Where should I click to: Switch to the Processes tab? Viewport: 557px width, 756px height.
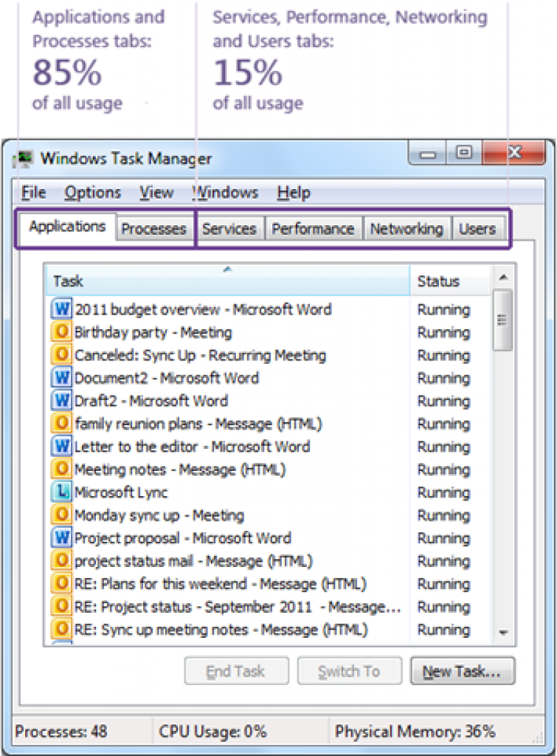[x=154, y=229]
